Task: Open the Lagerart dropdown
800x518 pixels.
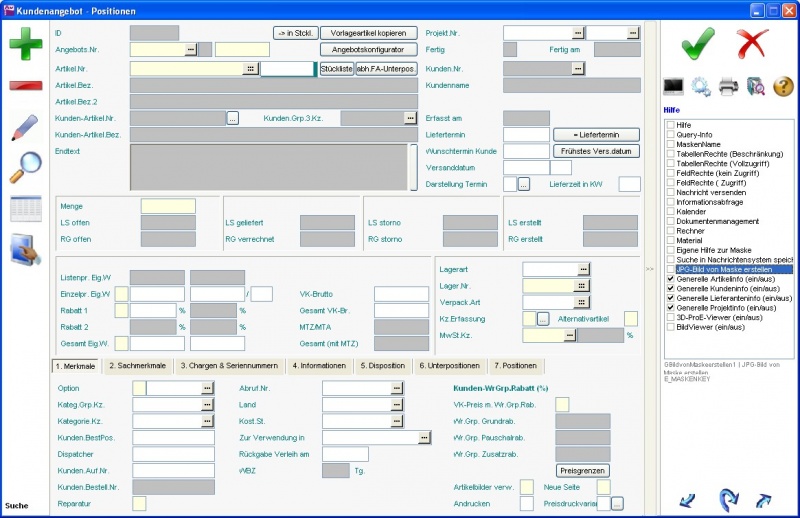Action: (583, 269)
